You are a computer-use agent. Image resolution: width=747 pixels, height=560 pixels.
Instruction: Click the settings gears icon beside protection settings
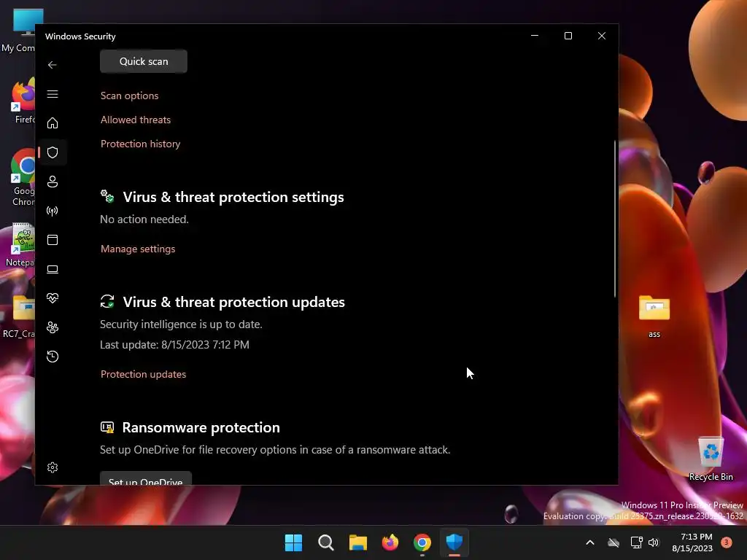point(107,196)
